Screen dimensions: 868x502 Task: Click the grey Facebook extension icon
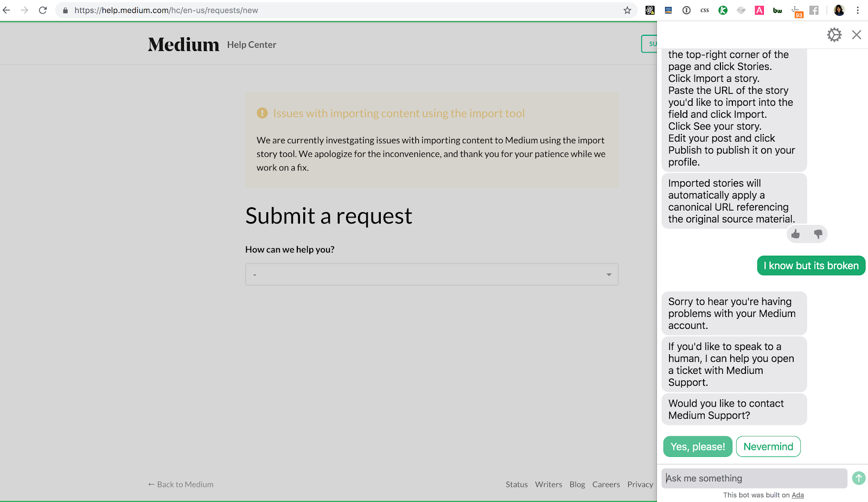point(814,10)
